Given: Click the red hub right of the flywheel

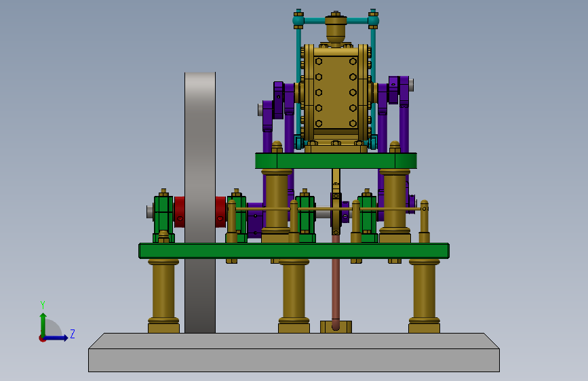Looking at the screenshot, I should tap(220, 212).
